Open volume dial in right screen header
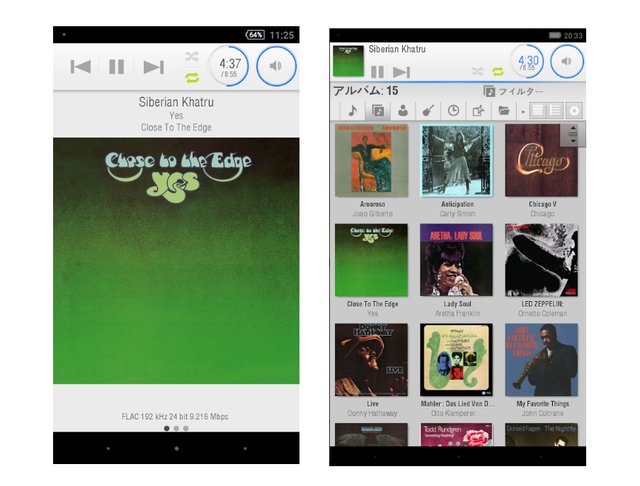Image resolution: width=640 pixels, height=486 pixels. [567, 62]
